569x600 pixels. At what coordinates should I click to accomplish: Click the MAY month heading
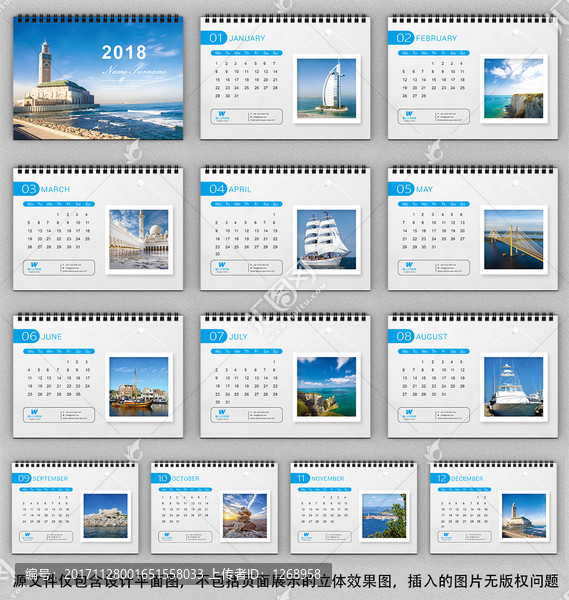click(x=424, y=189)
